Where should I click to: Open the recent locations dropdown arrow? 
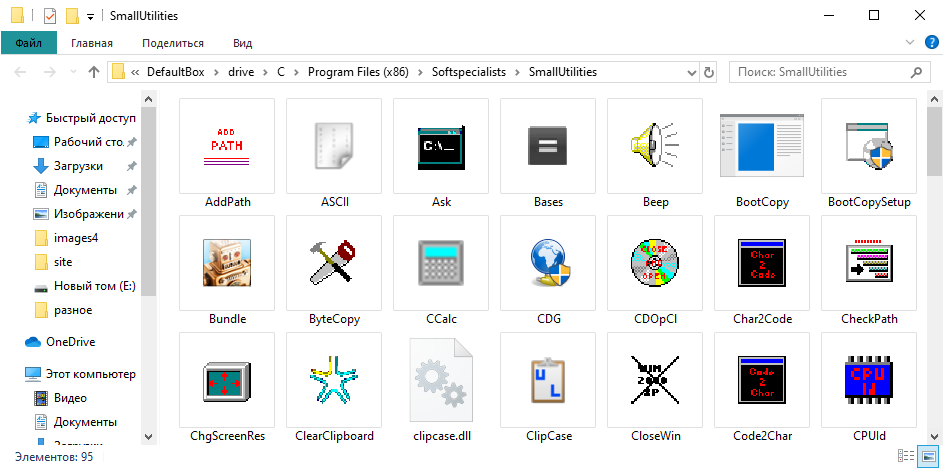73,72
